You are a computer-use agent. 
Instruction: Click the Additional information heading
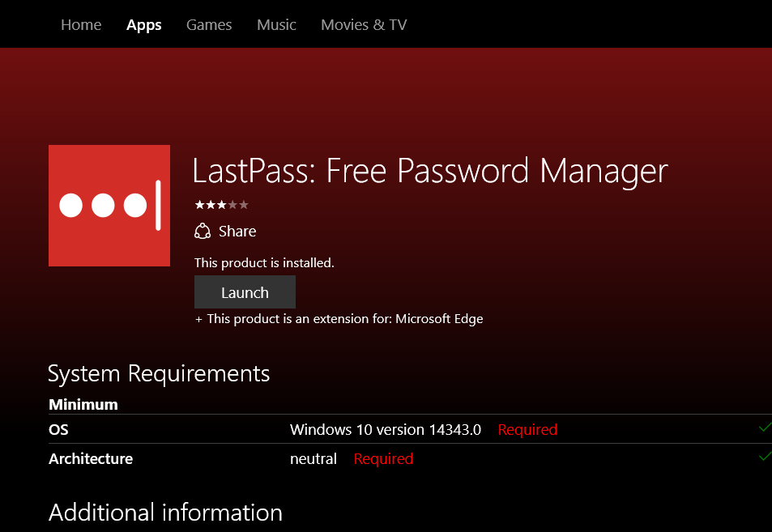(165, 513)
